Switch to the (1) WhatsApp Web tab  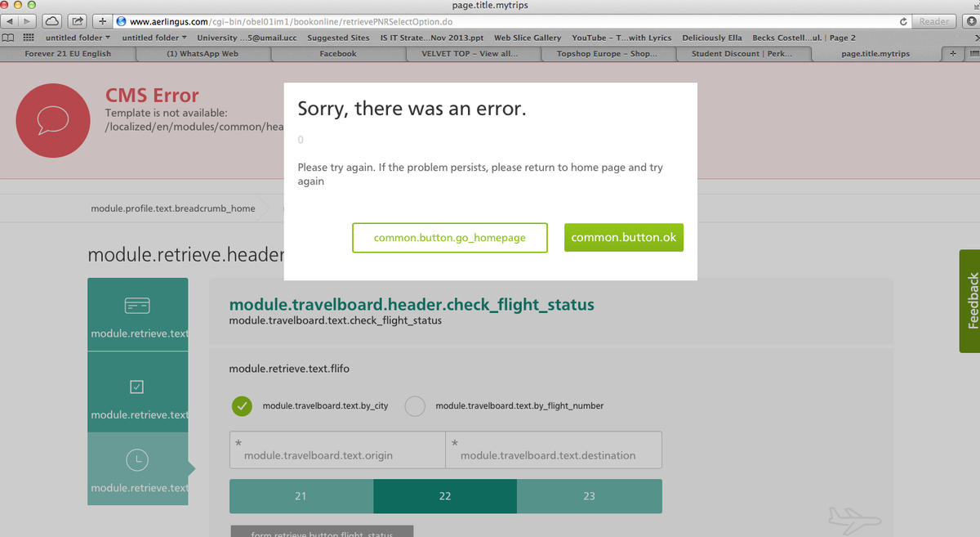[x=202, y=54]
